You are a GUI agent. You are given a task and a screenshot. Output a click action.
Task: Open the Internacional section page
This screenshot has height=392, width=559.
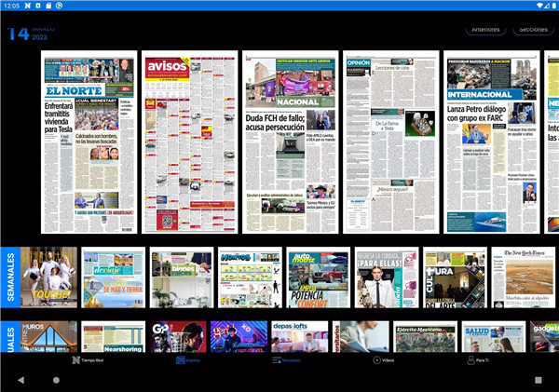click(491, 142)
